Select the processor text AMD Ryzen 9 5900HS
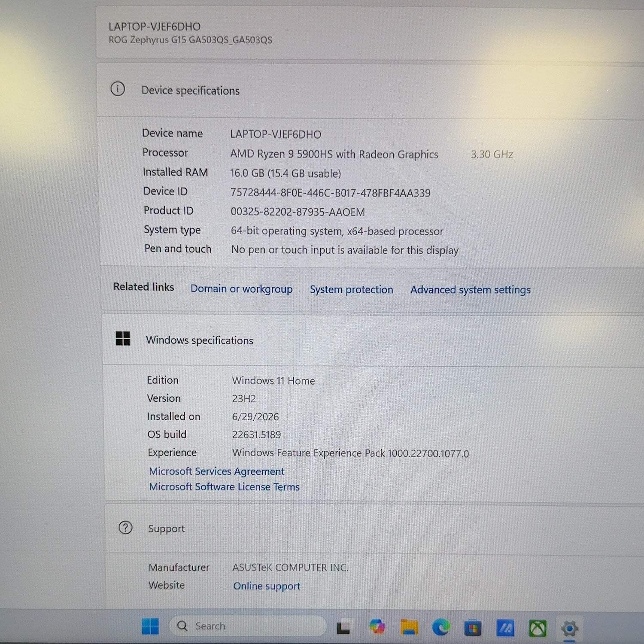Image resolution: width=644 pixels, height=644 pixels. (282, 154)
